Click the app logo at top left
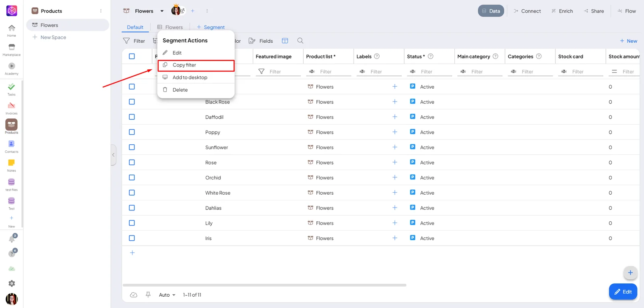The image size is (644, 308). click(12, 11)
